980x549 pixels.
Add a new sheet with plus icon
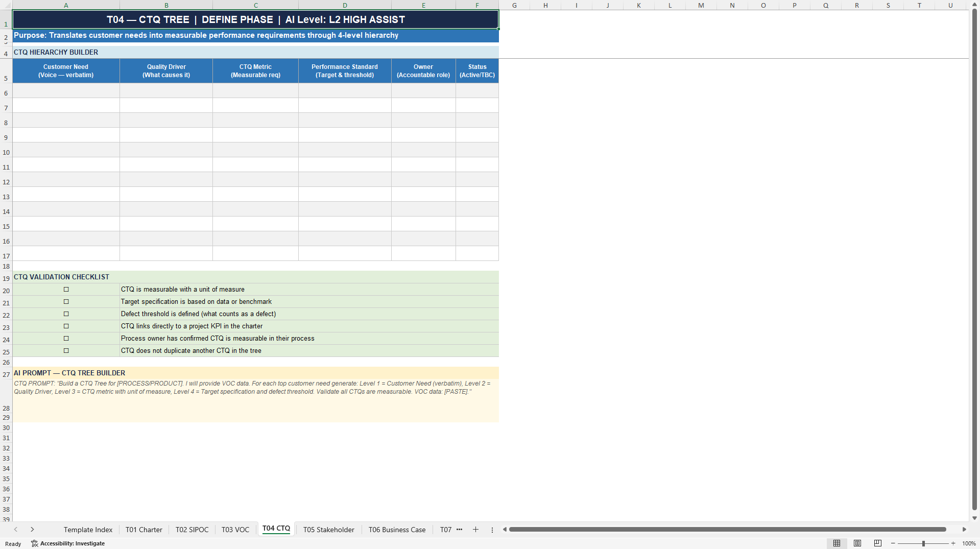(475, 530)
